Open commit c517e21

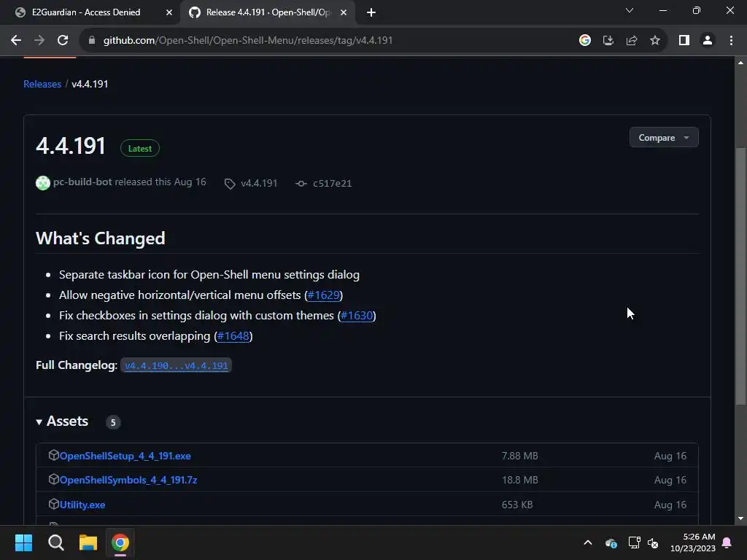point(332,183)
